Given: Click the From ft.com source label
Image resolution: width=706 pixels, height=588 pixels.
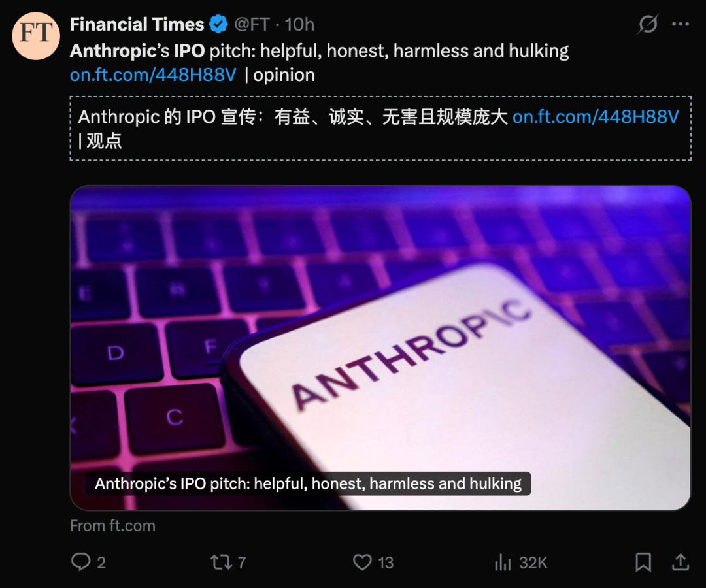Looking at the screenshot, I should [x=112, y=525].
